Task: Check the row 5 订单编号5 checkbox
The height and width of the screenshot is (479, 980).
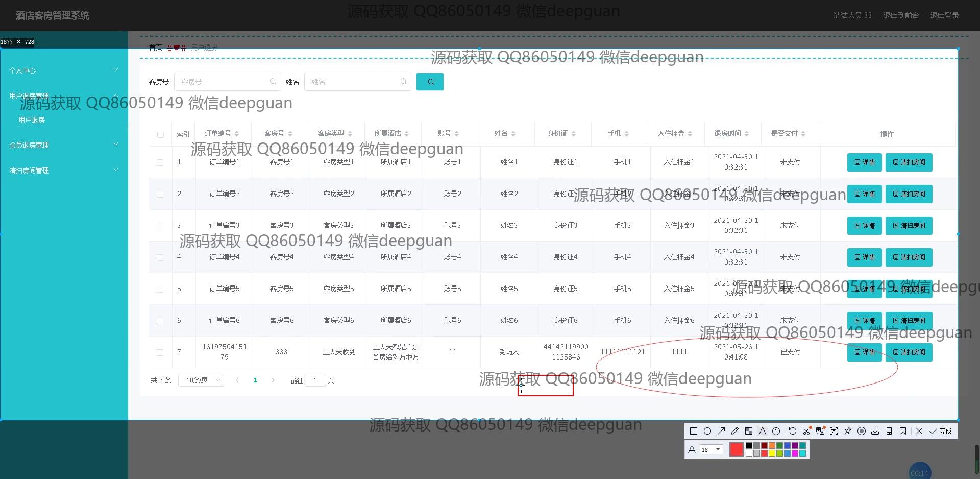Action: (x=160, y=289)
